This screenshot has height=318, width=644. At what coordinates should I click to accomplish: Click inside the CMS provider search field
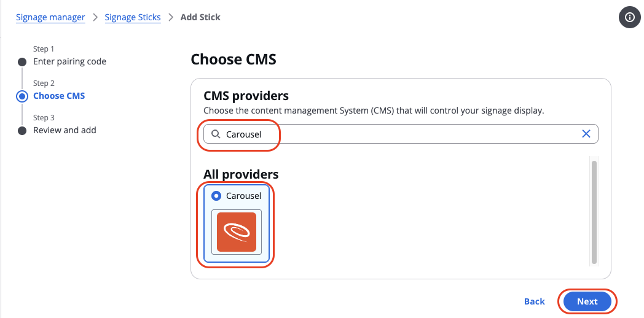pyautogui.click(x=401, y=134)
